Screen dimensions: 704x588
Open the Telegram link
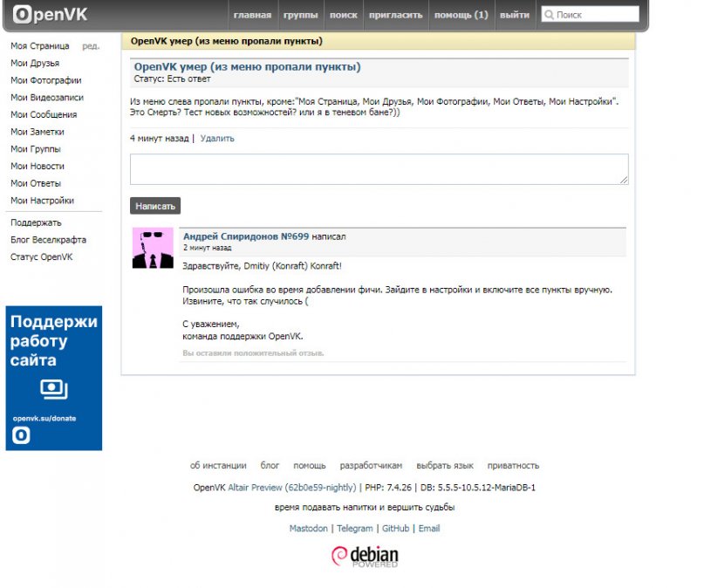tap(355, 529)
